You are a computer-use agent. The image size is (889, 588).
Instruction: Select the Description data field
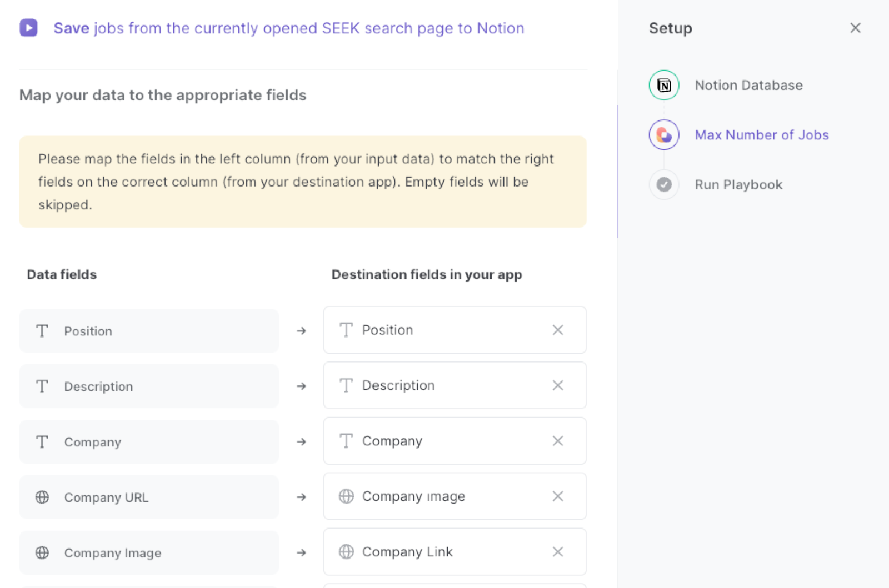click(149, 386)
